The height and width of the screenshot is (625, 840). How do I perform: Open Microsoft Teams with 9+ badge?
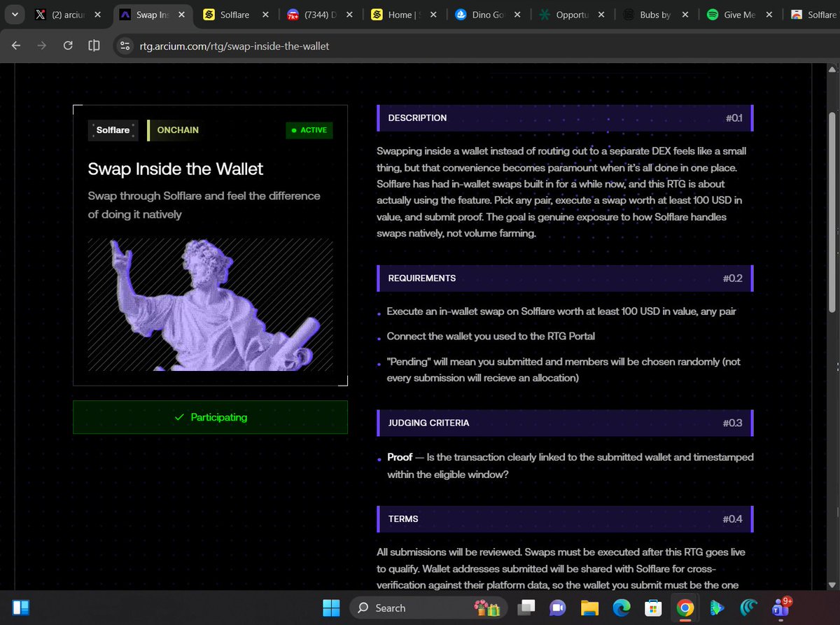pyautogui.click(x=780, y=607)
